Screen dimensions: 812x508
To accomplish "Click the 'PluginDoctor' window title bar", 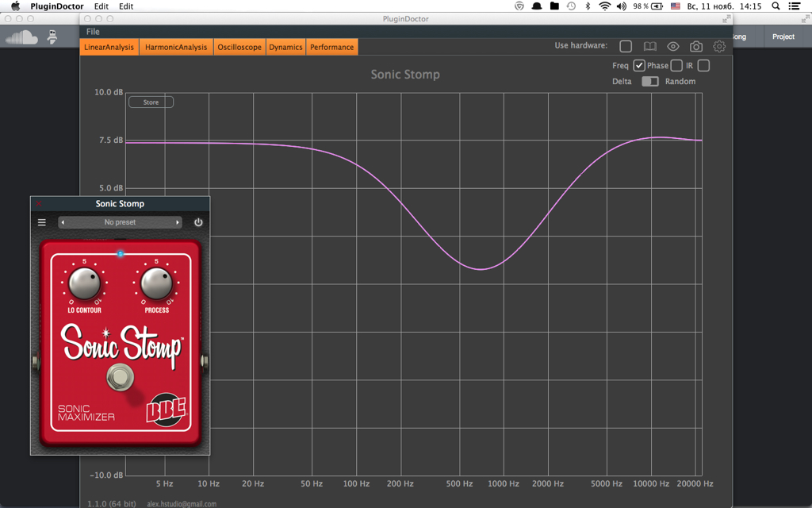I will 406,19.
